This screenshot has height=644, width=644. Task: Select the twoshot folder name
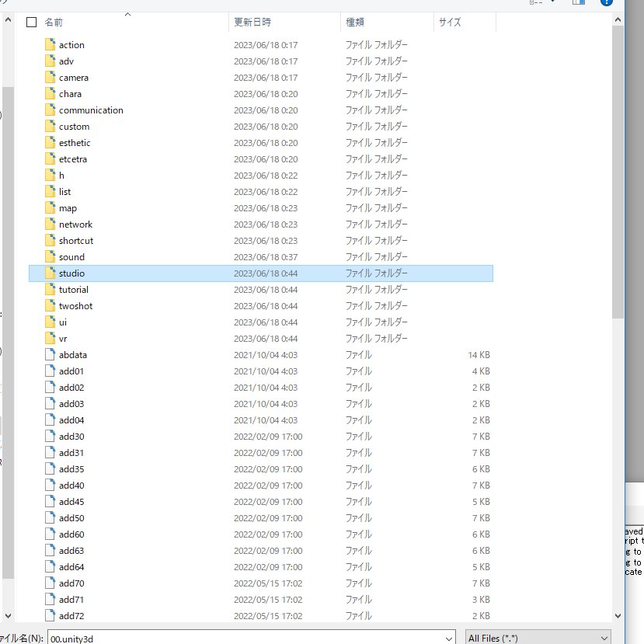[x=75, y=306]
